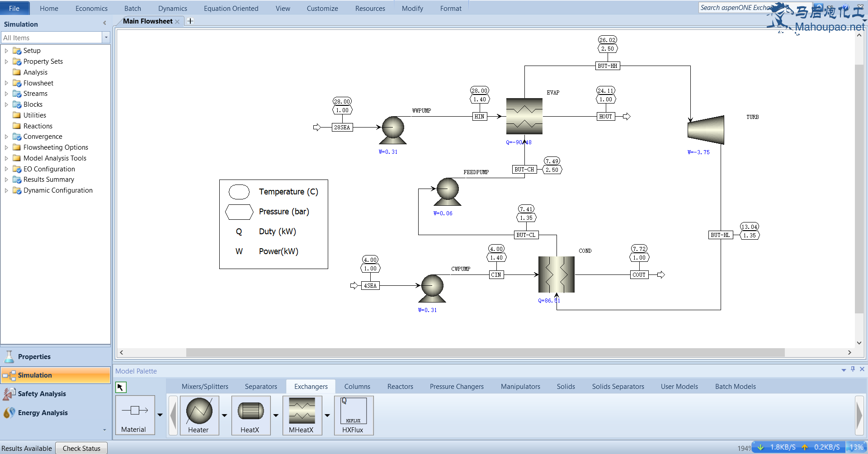868x454 pixels.
Task: Close the Main Flowsheet tab
Action: coord(177,22)
